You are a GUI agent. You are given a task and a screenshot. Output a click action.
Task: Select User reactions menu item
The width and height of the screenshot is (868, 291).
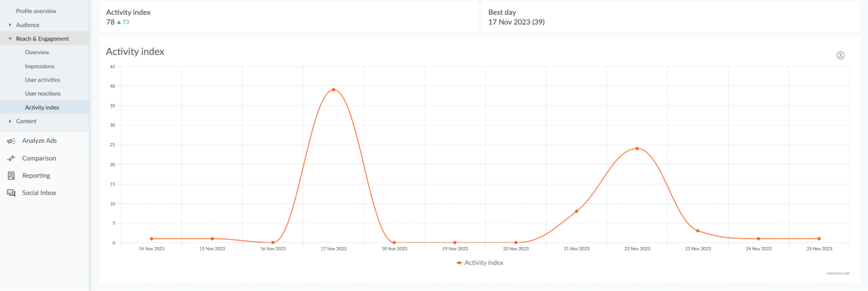point(43,93)
